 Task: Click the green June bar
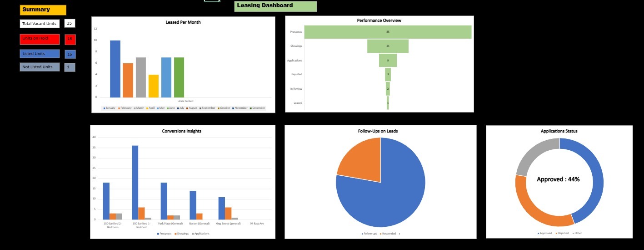point(179,77)
